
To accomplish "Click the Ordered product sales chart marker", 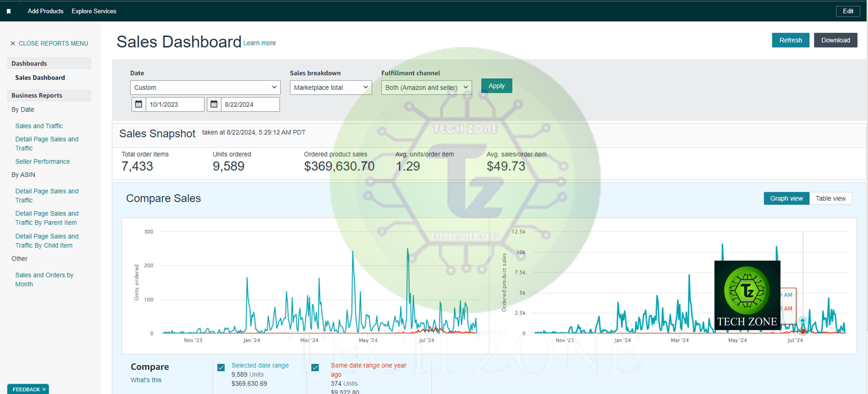I will (x=802, y=320).
